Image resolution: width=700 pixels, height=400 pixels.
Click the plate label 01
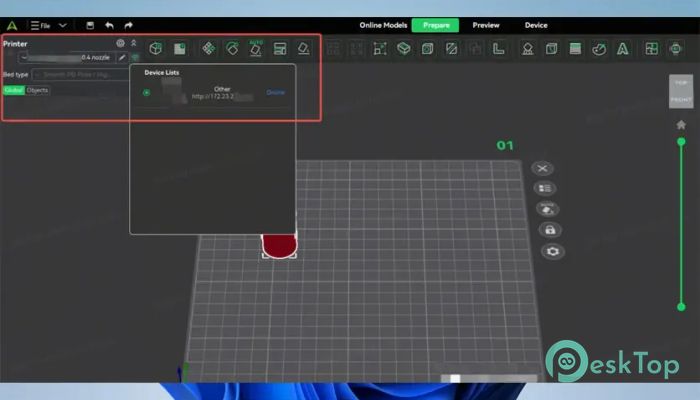505,145
